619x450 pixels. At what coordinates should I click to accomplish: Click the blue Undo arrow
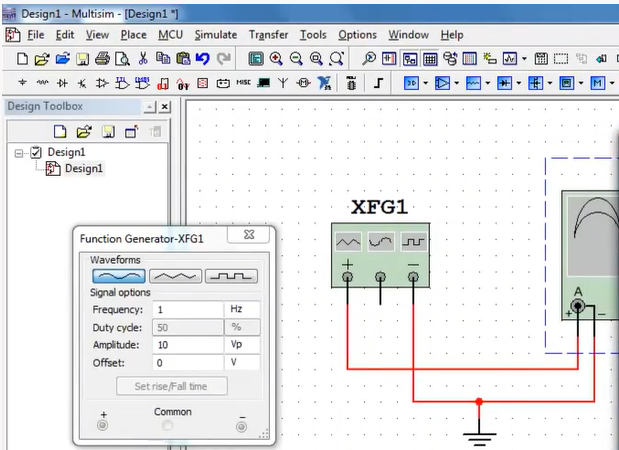point(203,59)
